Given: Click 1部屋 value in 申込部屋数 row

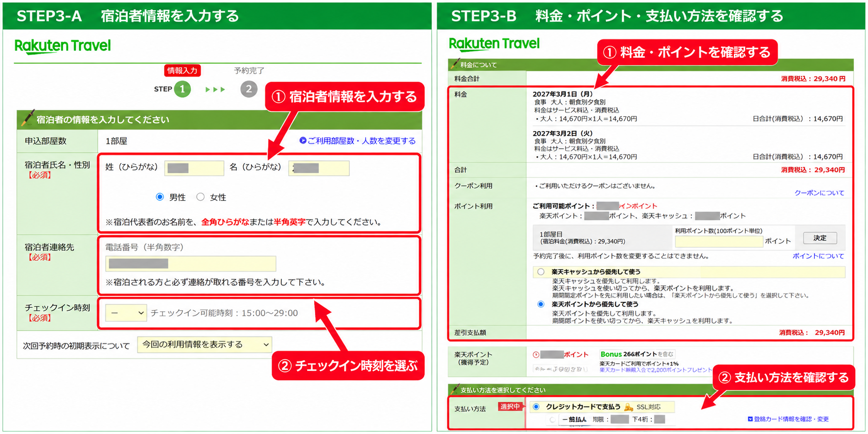Looking at the screenshot, I should pos(116,141).
